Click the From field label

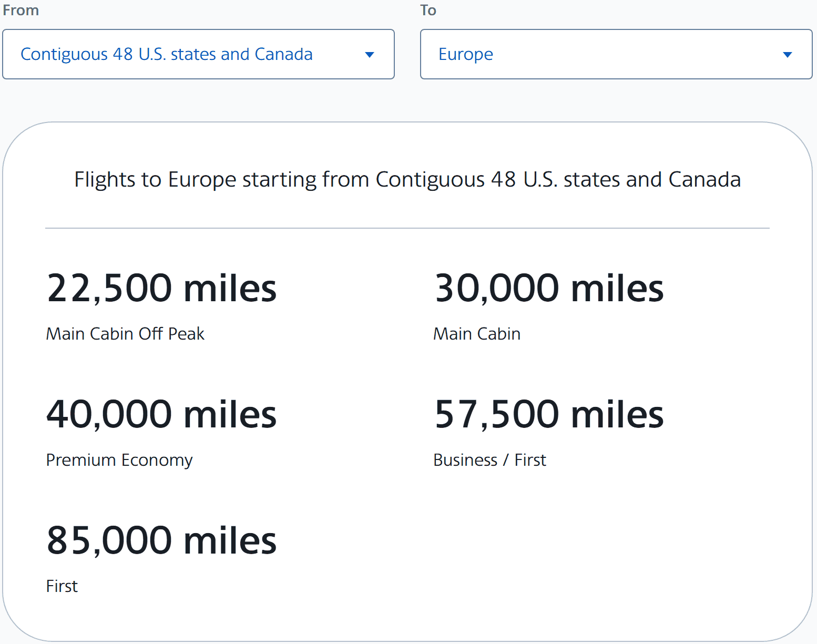pos(21,10)
